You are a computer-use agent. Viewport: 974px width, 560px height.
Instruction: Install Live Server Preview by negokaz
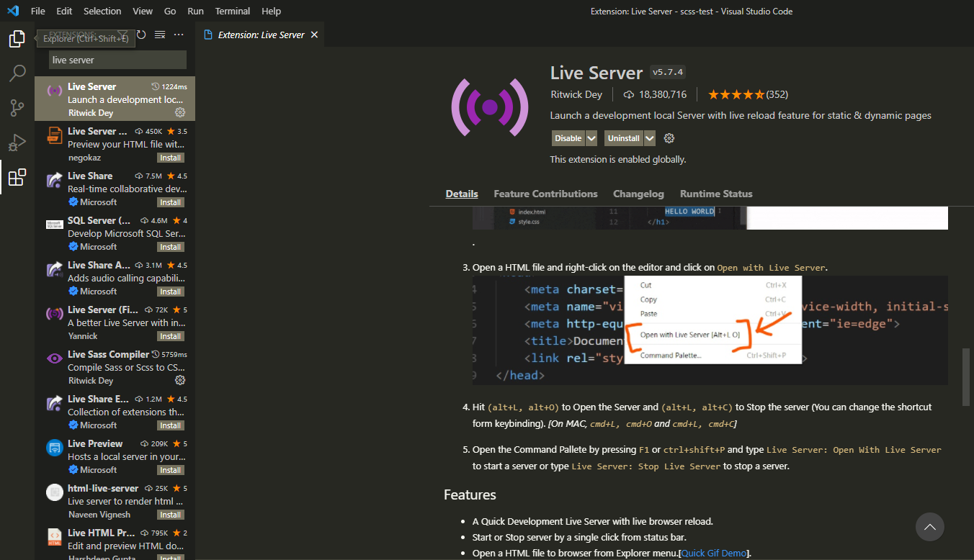(171, 158)
